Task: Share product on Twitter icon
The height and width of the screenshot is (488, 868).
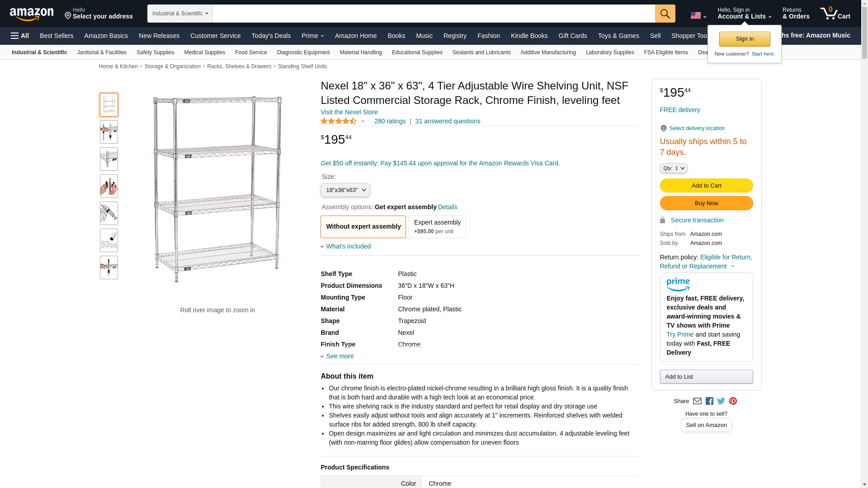Action: click(x=721, y=401)
